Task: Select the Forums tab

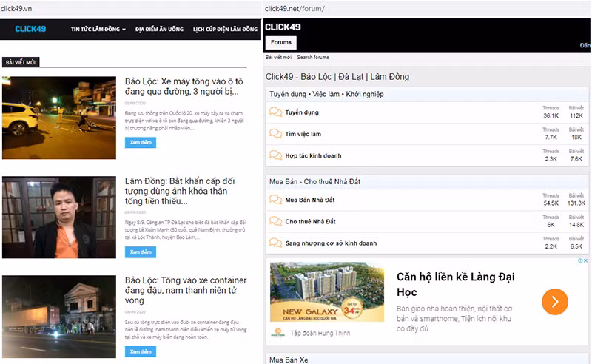Action: tap(281, 42)
